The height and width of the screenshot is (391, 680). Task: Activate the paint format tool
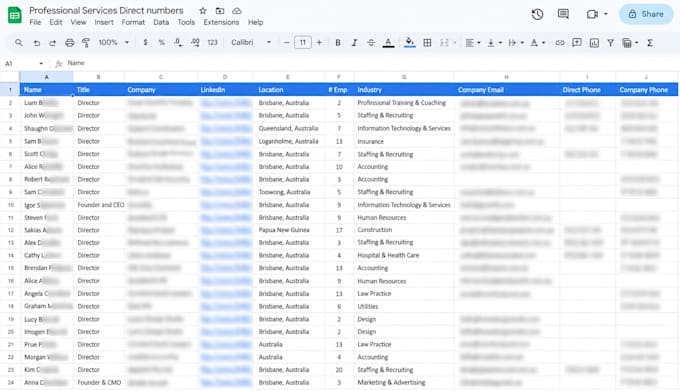pyautogui.click(x=86, y=42)
